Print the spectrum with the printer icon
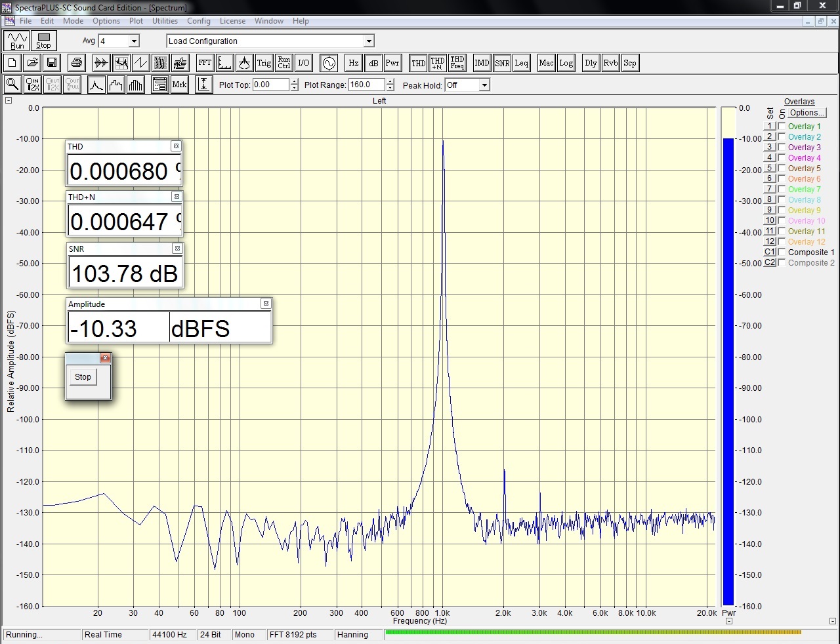Viewport: 840px width, 644px height. coord(76,63)
